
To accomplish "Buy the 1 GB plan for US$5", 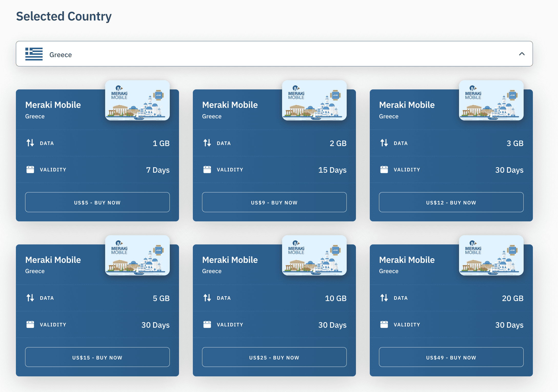I will point(97,202).
